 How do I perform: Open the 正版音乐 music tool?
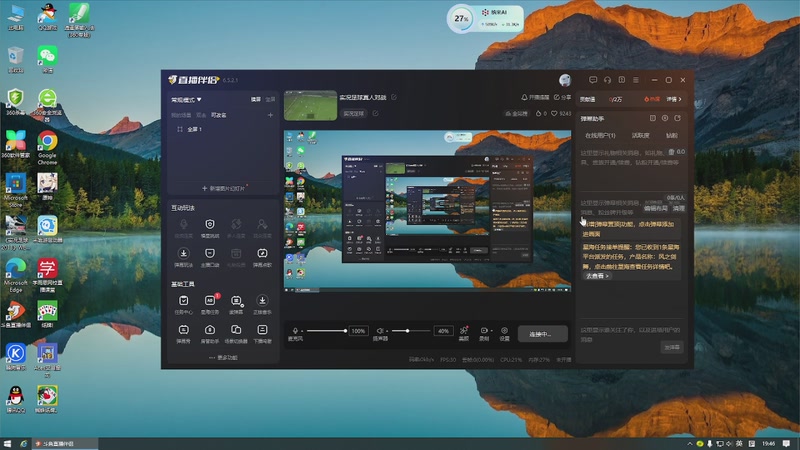[x=262, y=304]
